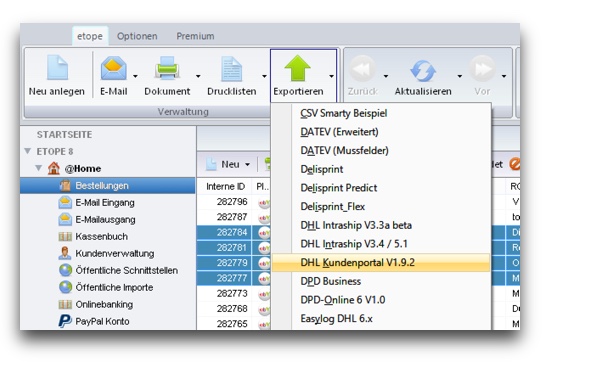
Task: Click the Kundenverwaltung person icon
Action: point(65,253)
